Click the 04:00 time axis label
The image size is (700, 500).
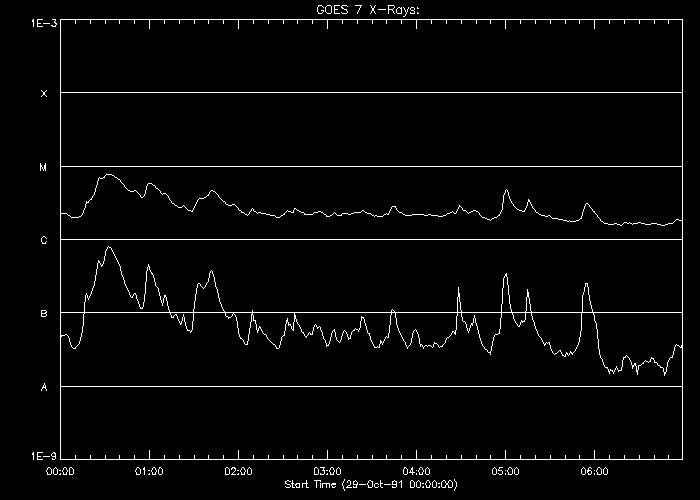[417, 472]
